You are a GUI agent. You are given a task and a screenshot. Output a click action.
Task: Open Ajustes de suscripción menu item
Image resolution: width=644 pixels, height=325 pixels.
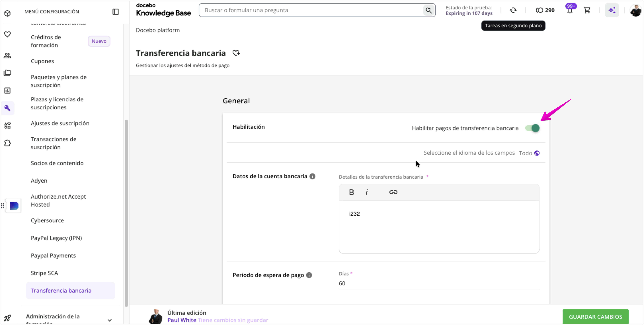pos(60,123)
